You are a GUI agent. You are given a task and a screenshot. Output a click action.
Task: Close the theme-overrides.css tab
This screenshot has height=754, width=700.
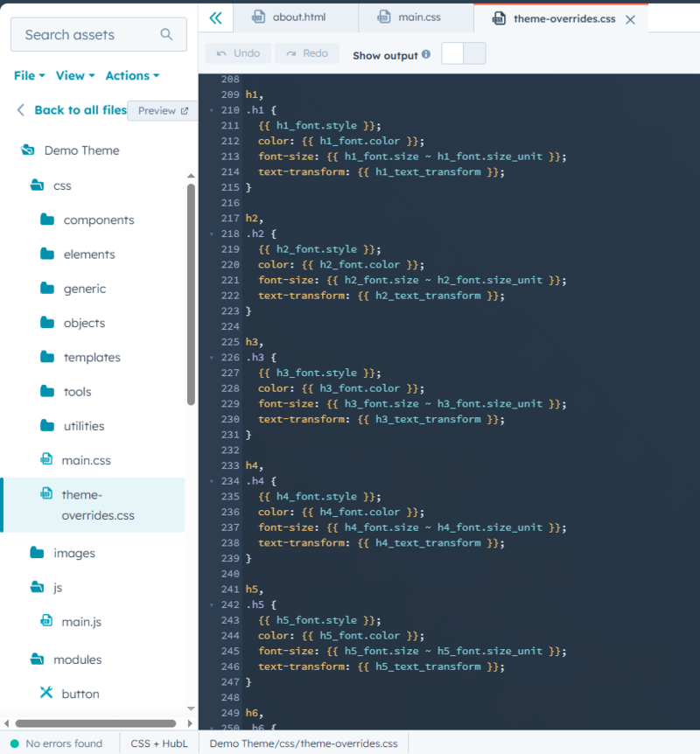pyautogui.click(x=630, y=19)
